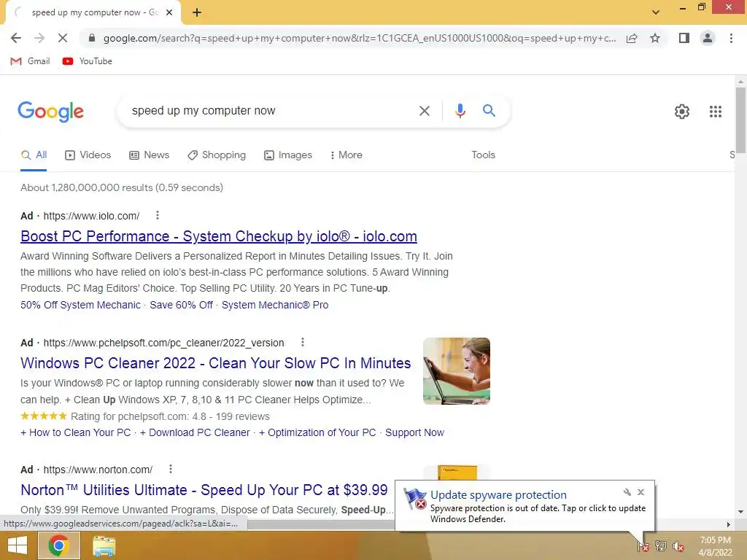Open Optimization of Your PC link
Screen dimensions: 747x560
(317, 432)
